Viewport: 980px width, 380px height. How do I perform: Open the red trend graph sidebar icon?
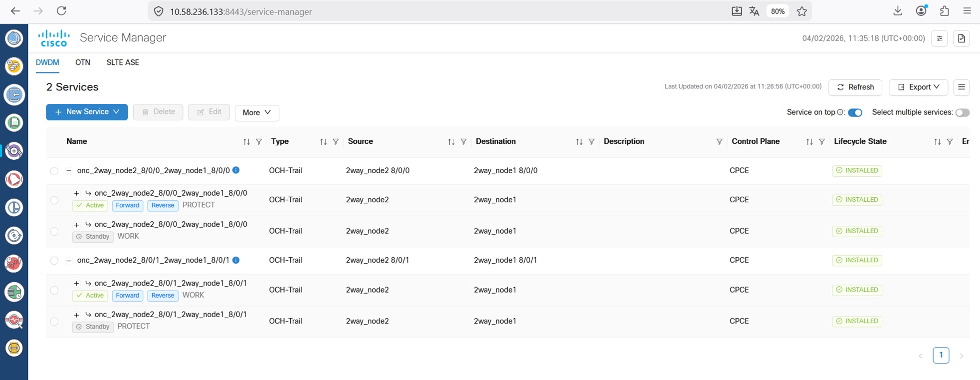tap(14, 263)
